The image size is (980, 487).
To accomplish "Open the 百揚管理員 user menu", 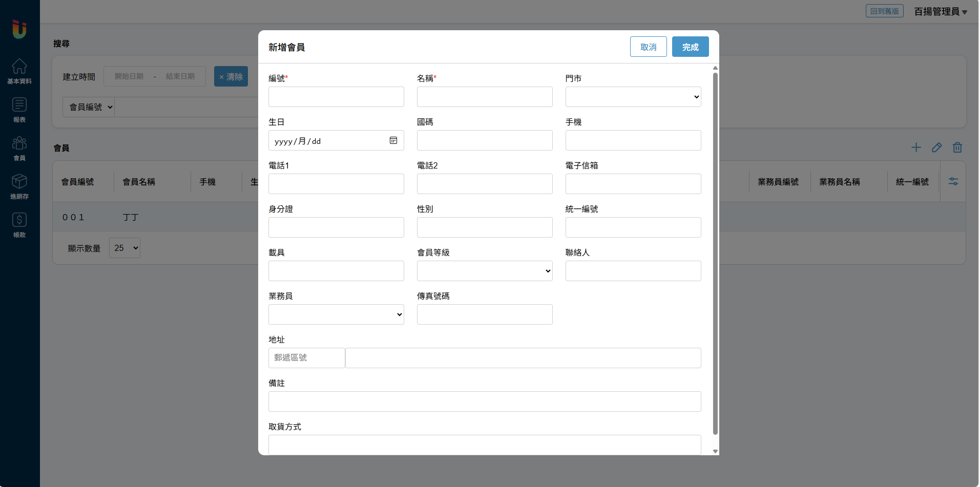I will (x=941, y=11).
